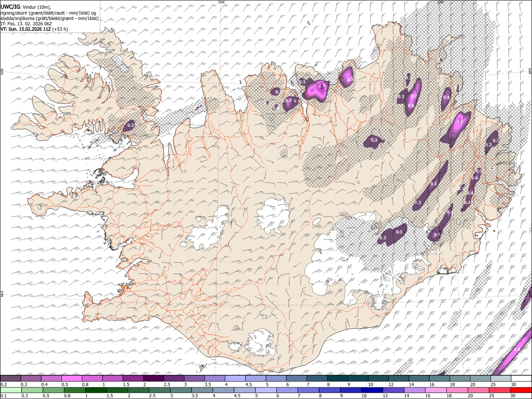The image size is (532, 399).
Task: Click the offshore '0.8' precipitation value
Action: click(517, 349)
